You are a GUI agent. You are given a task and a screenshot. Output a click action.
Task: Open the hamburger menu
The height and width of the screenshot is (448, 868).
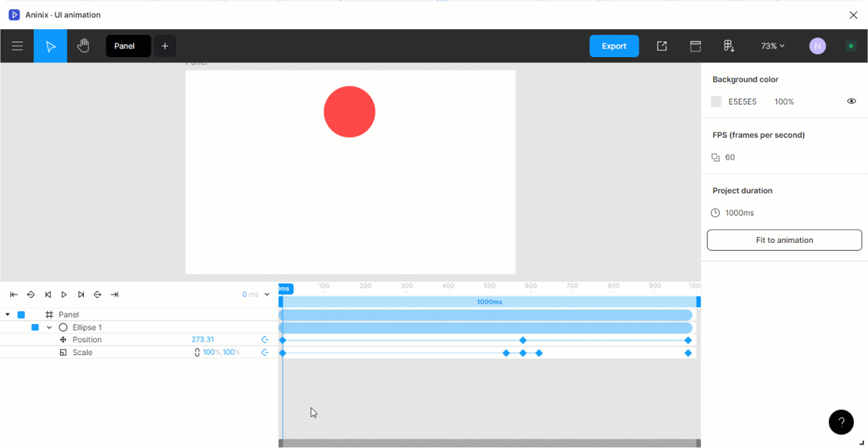pos(17,45)
